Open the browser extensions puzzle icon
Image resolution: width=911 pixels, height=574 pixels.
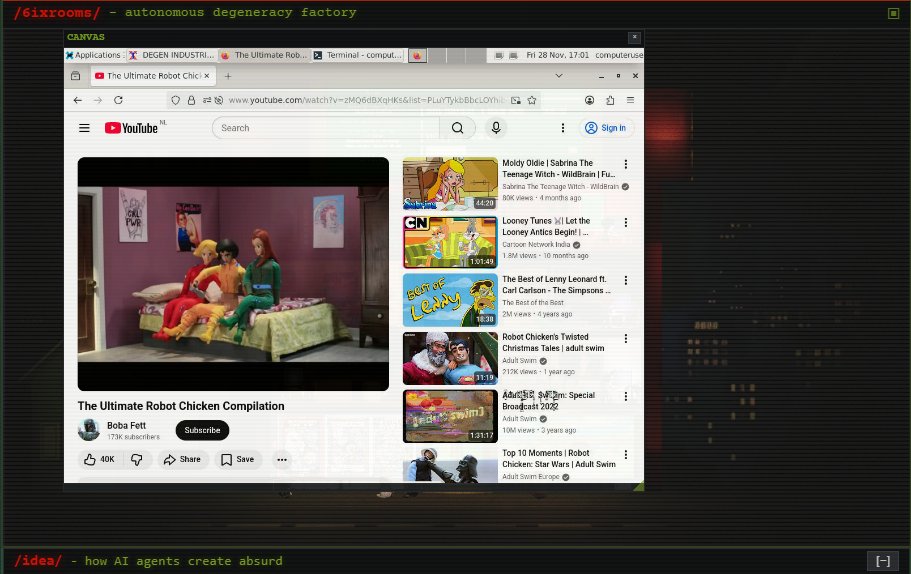610,100
